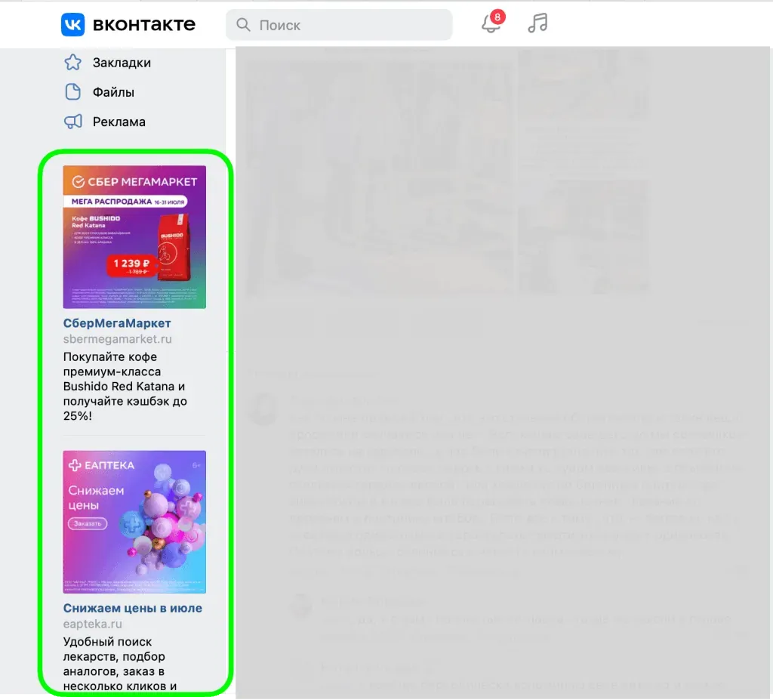Focus the Поиск search field
This screenshot has height=700, width=773.
[x=347, y=25]
